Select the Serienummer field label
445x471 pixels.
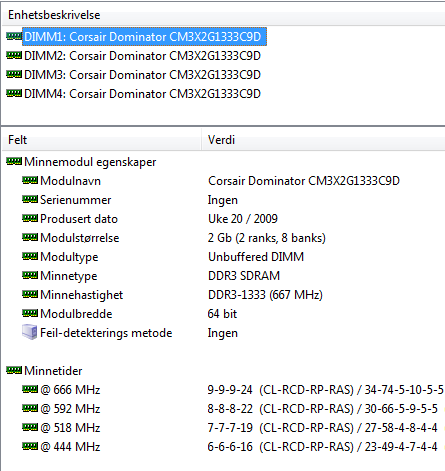pyautogui.click(x=76, y=200)
